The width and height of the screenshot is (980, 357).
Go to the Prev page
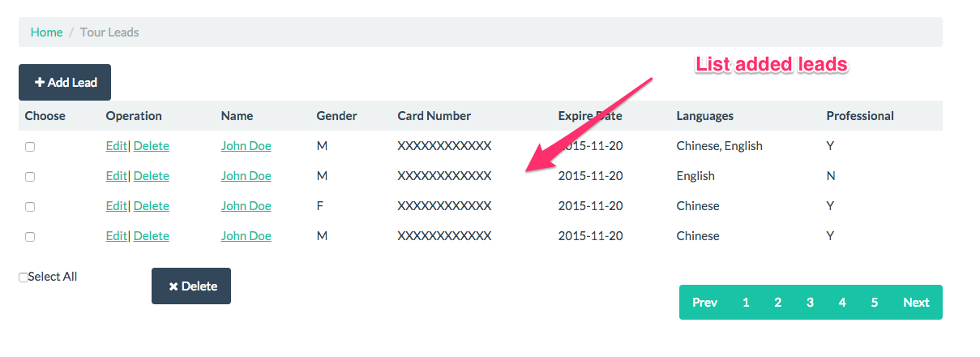704,303
